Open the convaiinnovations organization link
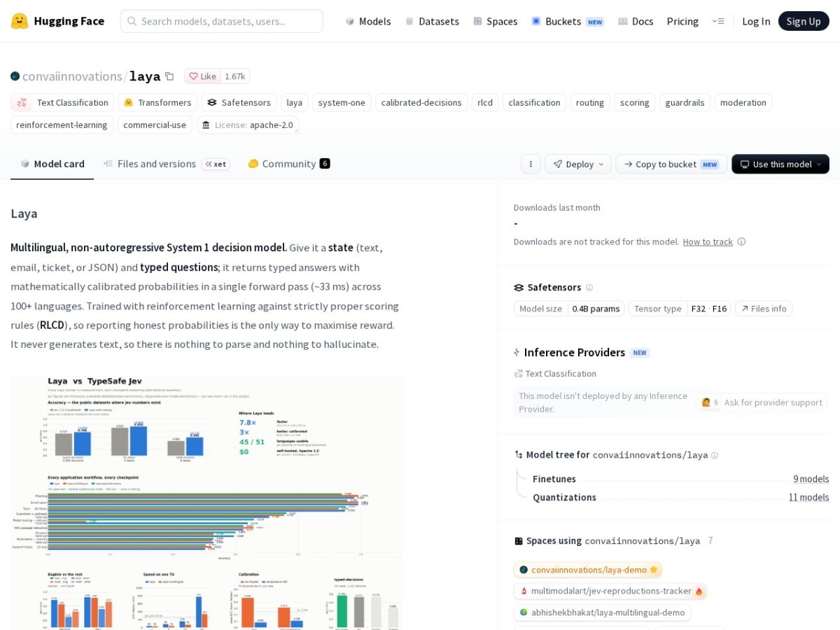Screen dimensions: 840x630 pos(72,76)
